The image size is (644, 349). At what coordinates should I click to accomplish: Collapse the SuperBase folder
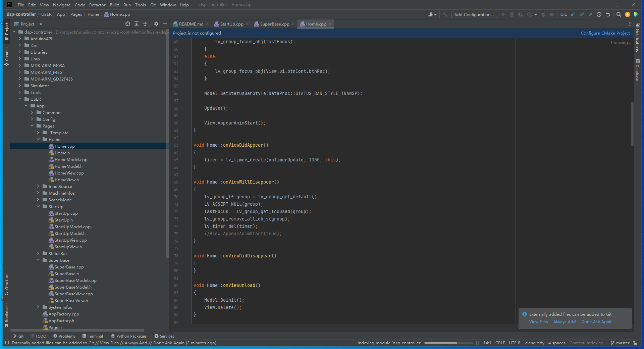point(38,260)
